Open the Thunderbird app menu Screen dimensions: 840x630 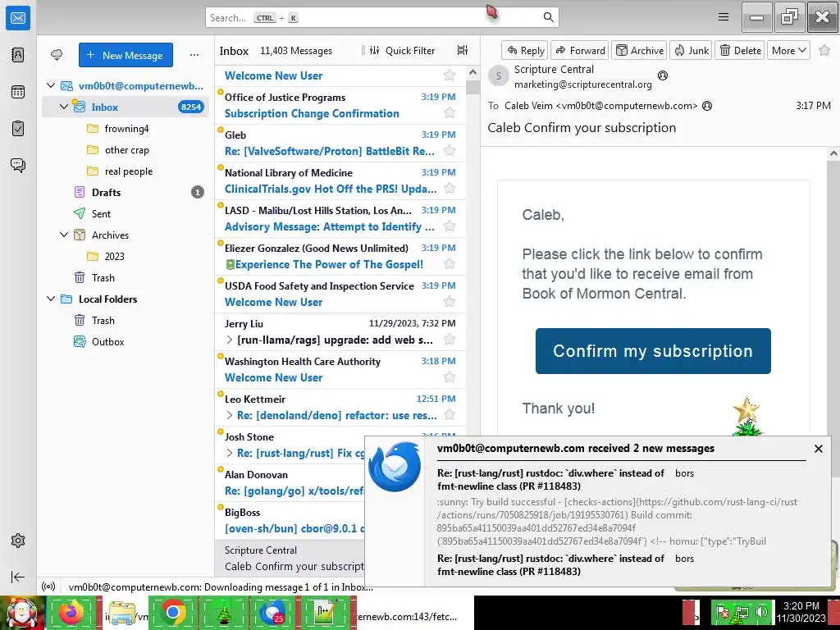point(724,17)
